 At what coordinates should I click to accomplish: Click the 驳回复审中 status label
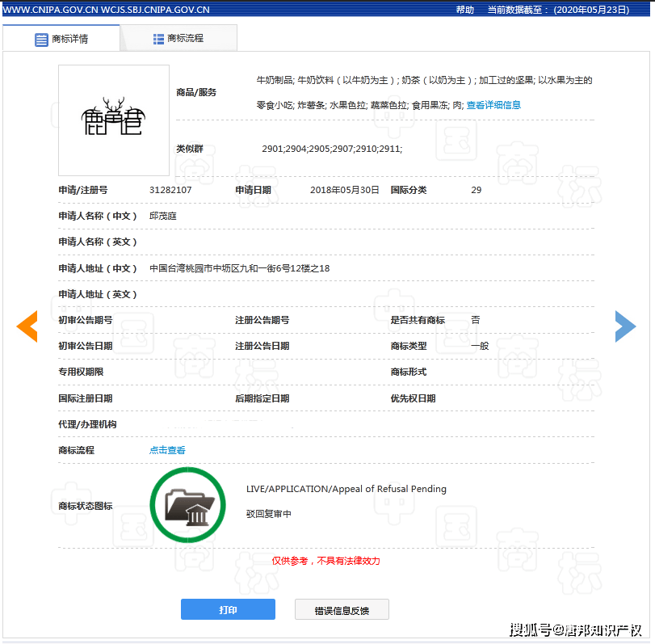pos(268,514)
